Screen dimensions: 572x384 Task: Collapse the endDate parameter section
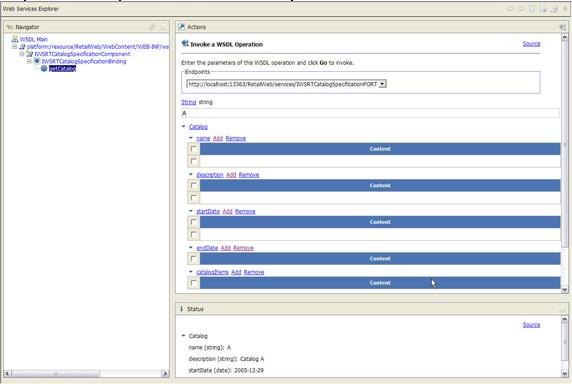tap(191, 247)
